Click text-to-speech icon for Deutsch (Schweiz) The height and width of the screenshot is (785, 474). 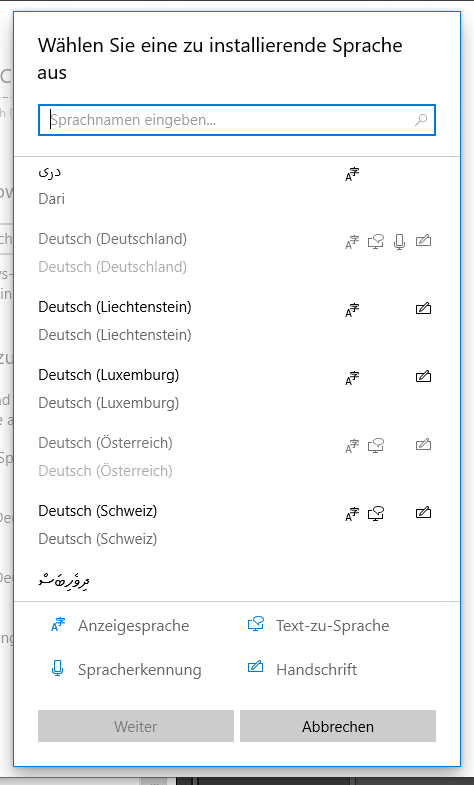pos(376,514)
